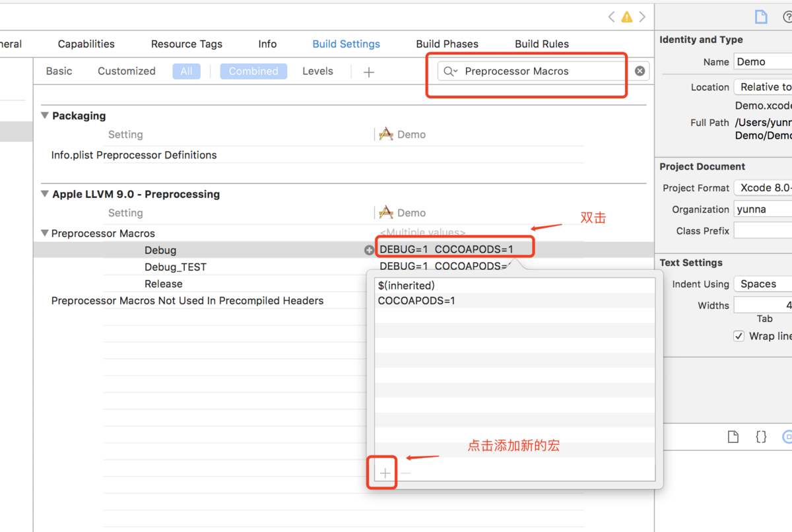Open the file template library icon
This screenshot has width=792, height=532.
(x=733, y=437)
